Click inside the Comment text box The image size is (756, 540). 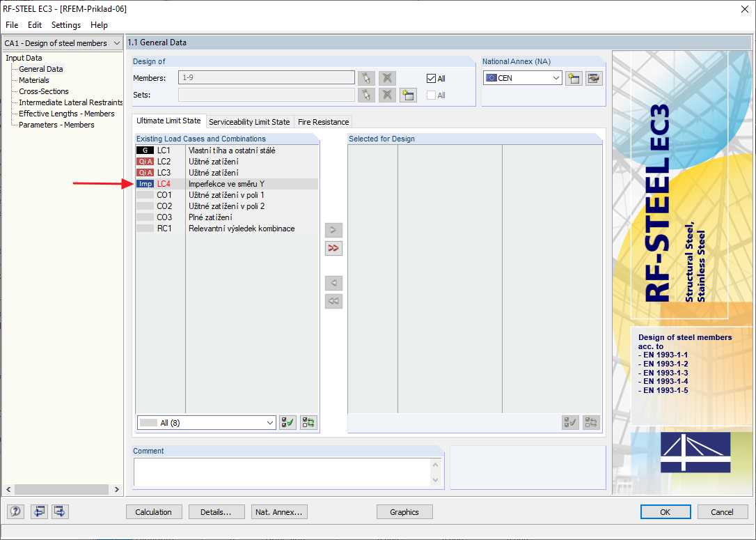tap(282, 472)
